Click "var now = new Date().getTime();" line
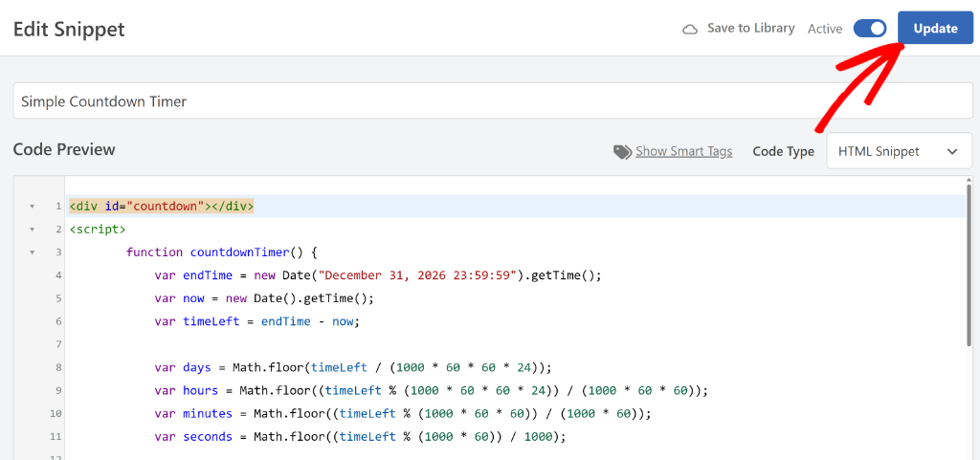This screenshot has width=980, height=460. 264,298
